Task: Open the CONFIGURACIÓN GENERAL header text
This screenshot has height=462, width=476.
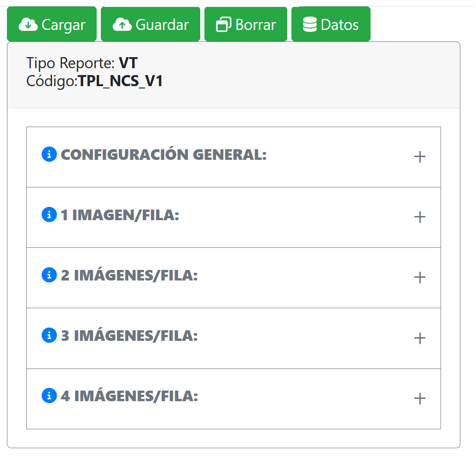Action: 163,155
